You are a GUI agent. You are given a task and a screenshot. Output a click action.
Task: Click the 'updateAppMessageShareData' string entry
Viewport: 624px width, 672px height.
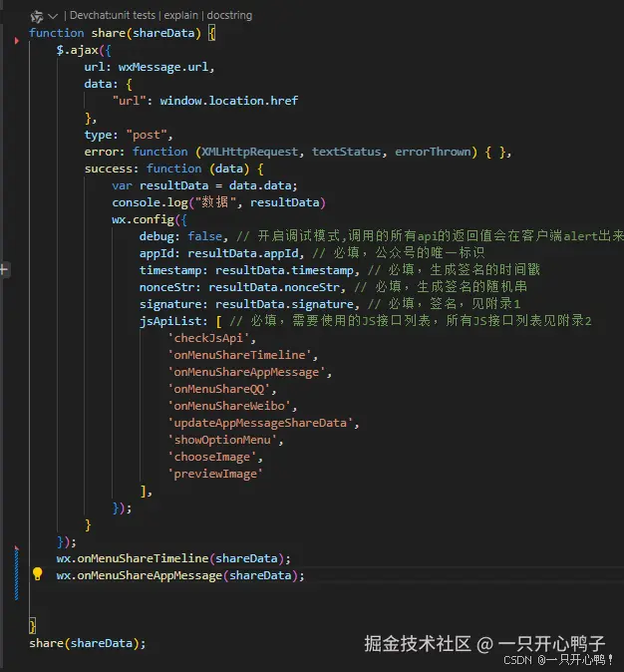260,423
